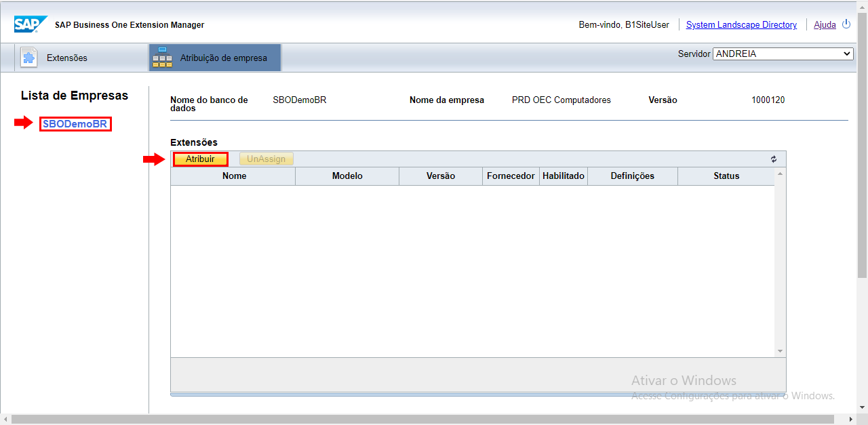868x425 pixels.
Task: Open the Ajuda help link
Action: coord(825,24)
